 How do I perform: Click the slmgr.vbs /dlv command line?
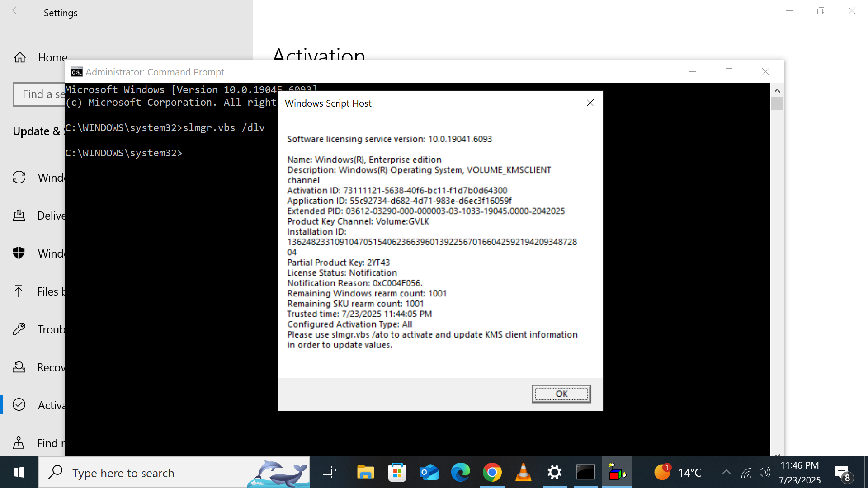165,128
